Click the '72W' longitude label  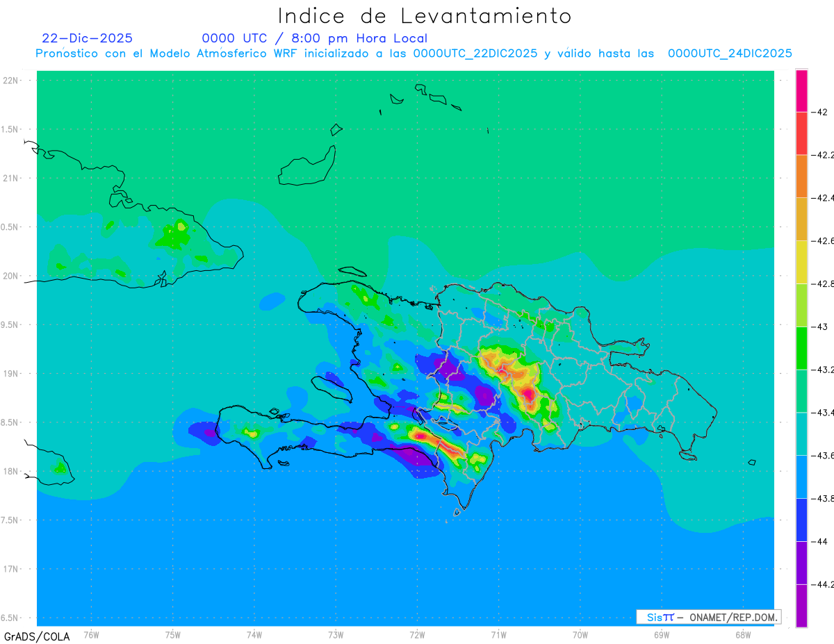pos(417,636)
